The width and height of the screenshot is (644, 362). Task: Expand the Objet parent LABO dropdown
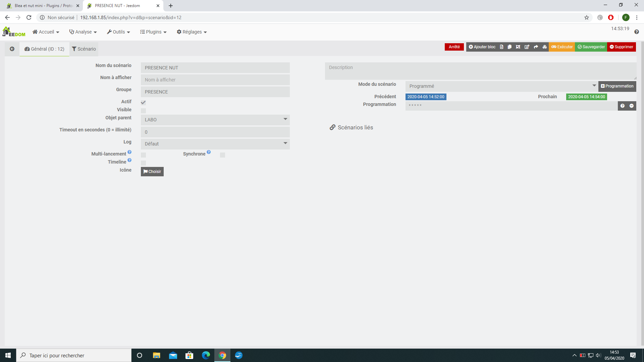pos(215,120)
